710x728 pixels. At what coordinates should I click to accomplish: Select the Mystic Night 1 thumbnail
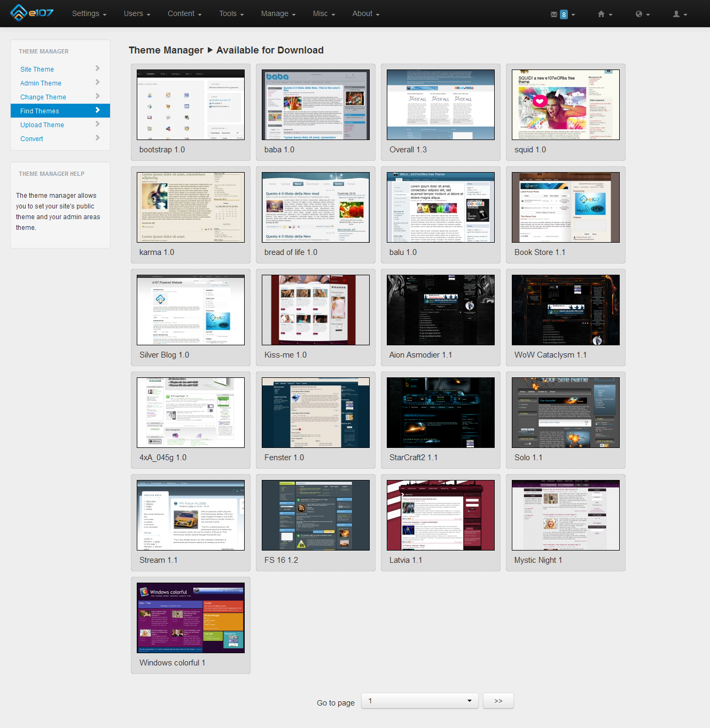tap(566, 515)
